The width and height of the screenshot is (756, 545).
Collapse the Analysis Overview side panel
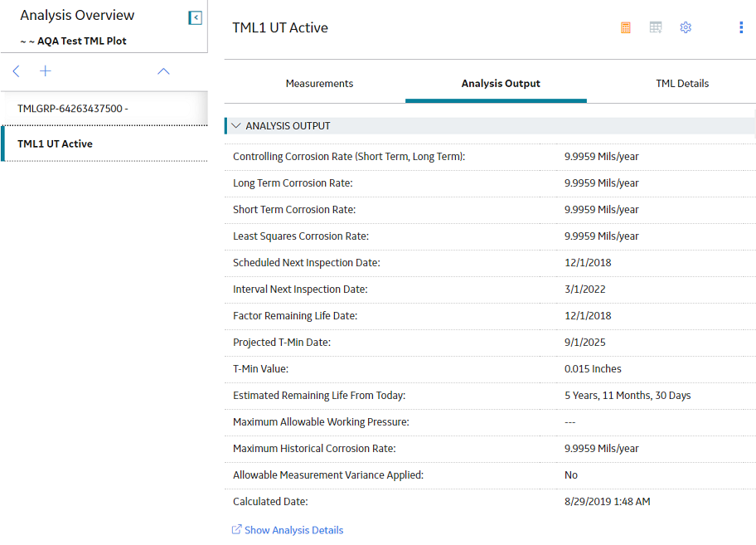[195, 18]
